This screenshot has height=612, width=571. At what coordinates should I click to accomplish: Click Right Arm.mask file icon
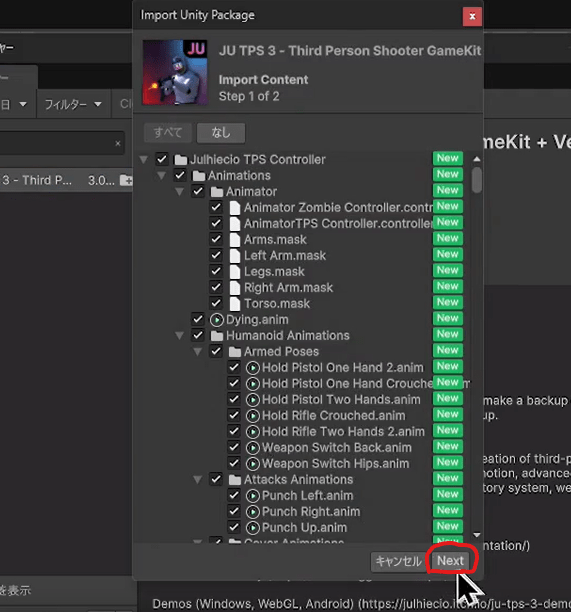[x=235, y=288]
